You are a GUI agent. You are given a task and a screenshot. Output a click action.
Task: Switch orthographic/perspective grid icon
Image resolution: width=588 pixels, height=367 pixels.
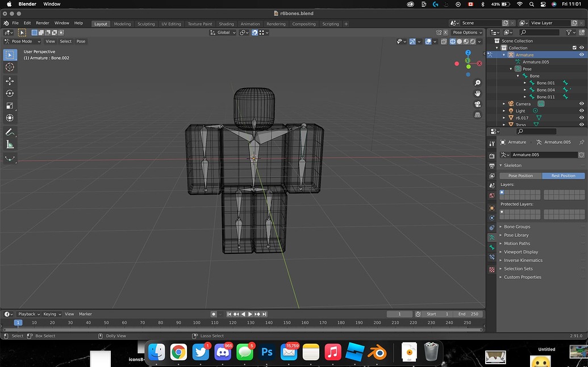[477, 115]
